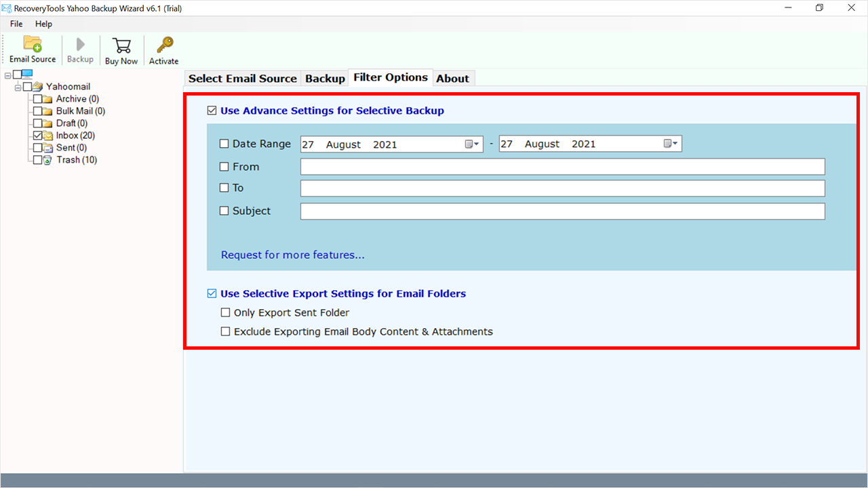
Task: Open the start date calendar dropdown
Action: [x=473, y=144]
